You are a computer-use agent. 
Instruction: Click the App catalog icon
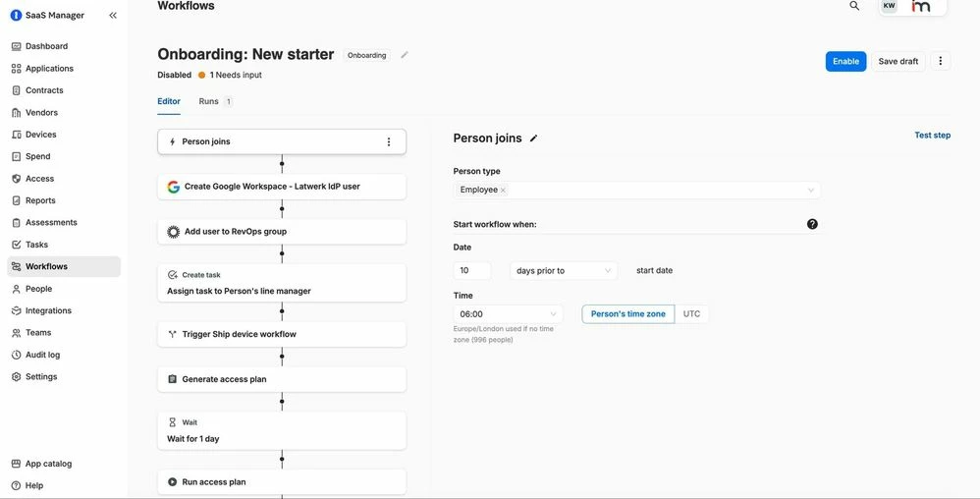click(17, 464)
